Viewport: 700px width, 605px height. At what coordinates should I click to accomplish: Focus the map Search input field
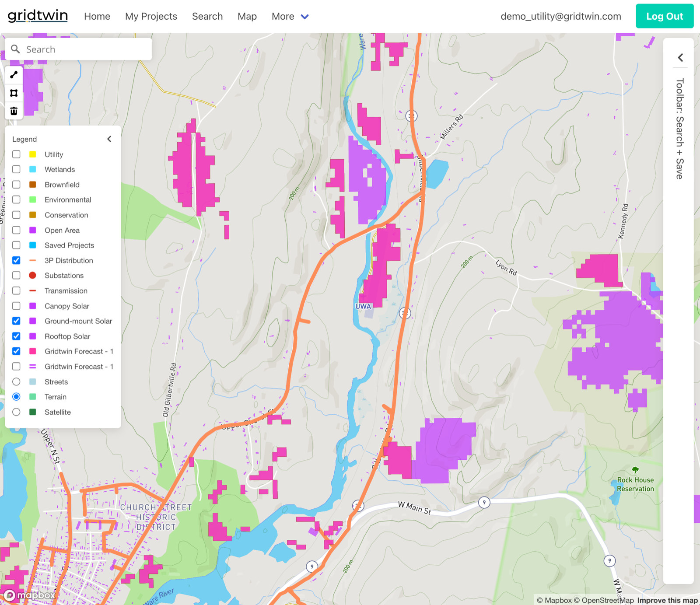point(79,49)
